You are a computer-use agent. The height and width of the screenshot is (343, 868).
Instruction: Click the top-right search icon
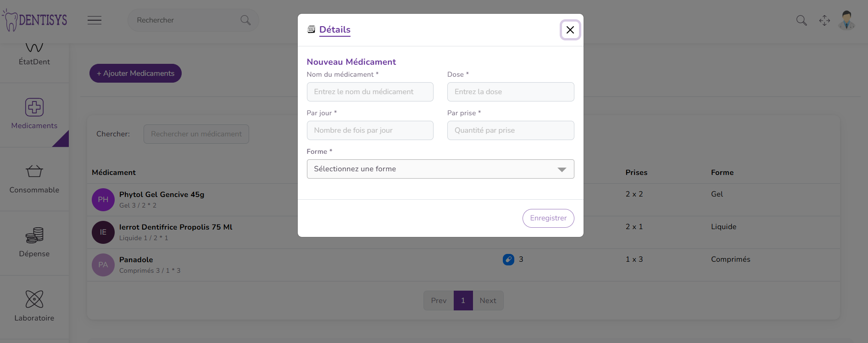click(x=801, y=20)
